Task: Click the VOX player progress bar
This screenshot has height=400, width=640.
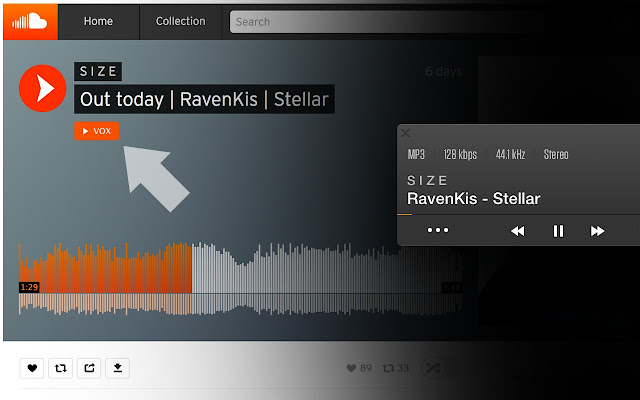Action: click(x=518, y=214)
